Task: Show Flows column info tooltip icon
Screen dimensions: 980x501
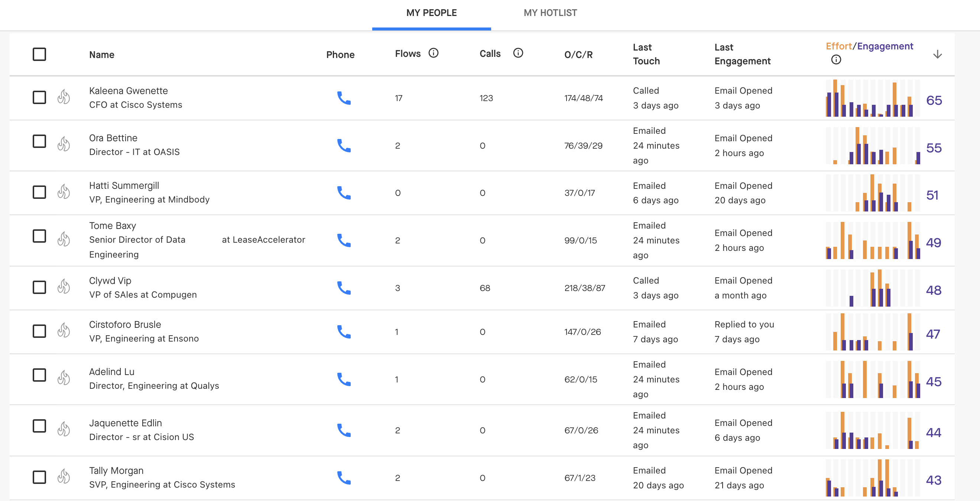Action: [433, 53]
